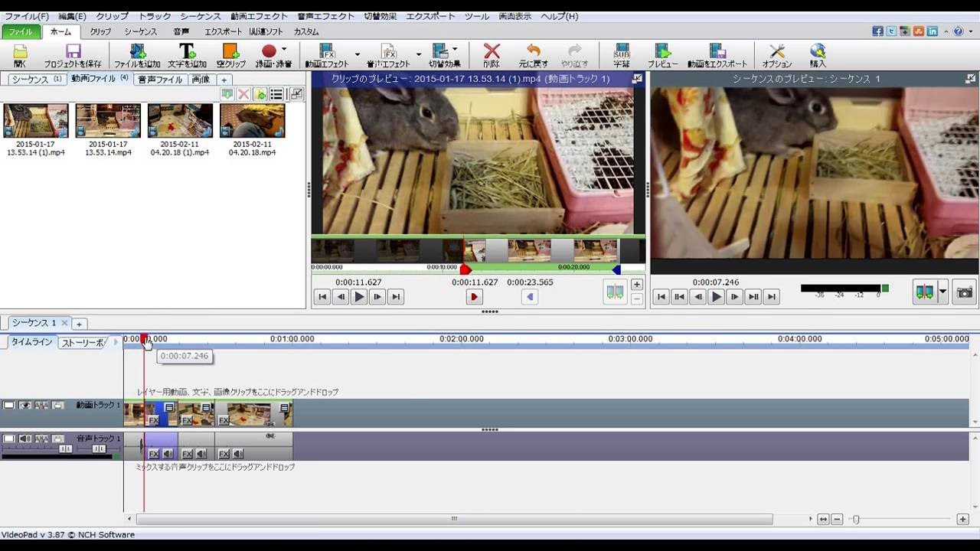Expand 音声エフェクト dropdown arrow

(418, 54)
